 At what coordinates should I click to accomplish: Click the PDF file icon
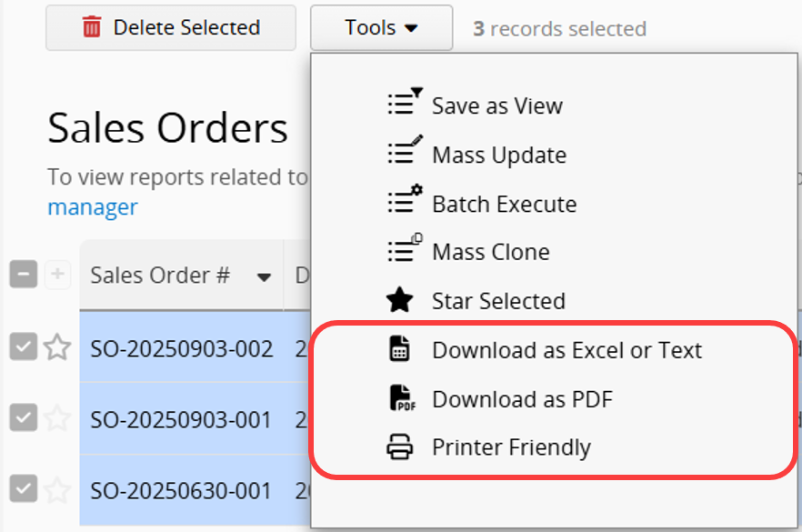(x=400, y=398)
